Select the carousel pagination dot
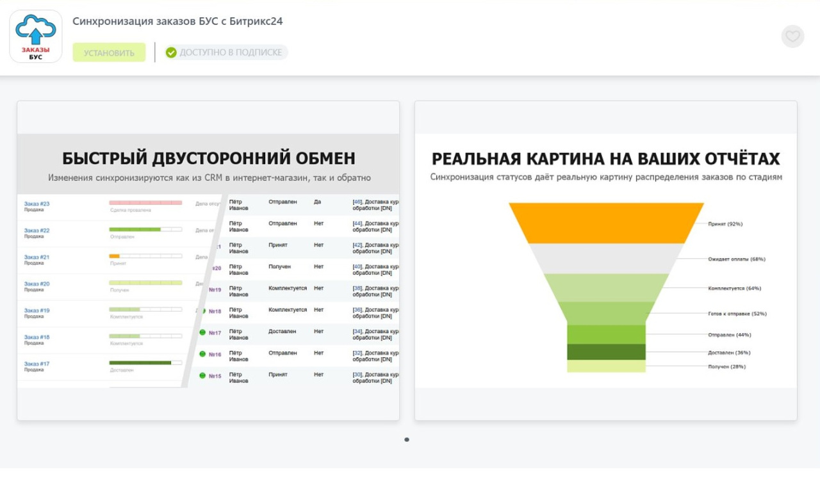The height and width of the screenshot is (504, 820). point(407,440)
